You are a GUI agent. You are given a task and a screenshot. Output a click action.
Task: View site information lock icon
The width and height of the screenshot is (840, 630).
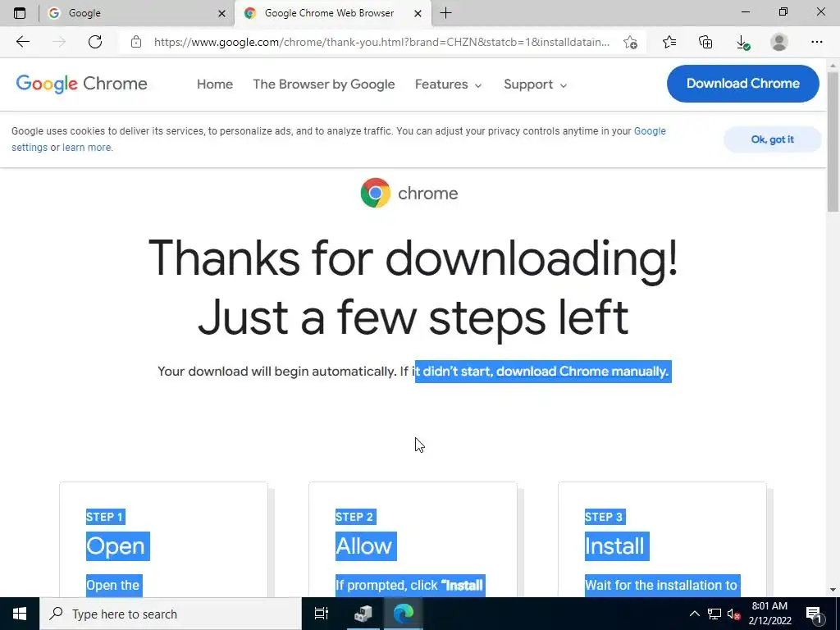pos(136,42)
